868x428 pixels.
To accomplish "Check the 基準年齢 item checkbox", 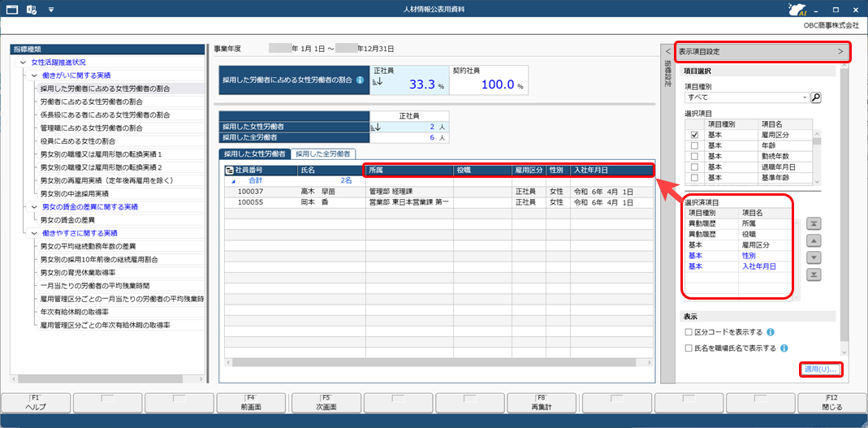I will coord(694,177).
